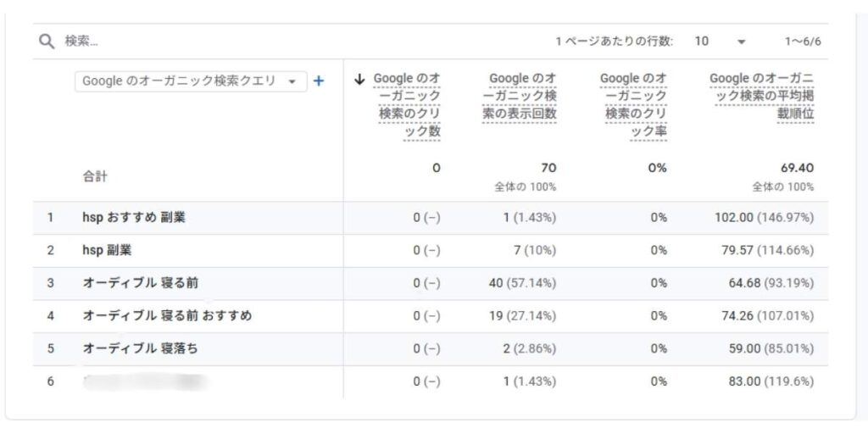Screen dimensions: 868x434
Task: Select the オーディブル 寝る前 query row
Action: pyautogui.click(x=141, y=283)
